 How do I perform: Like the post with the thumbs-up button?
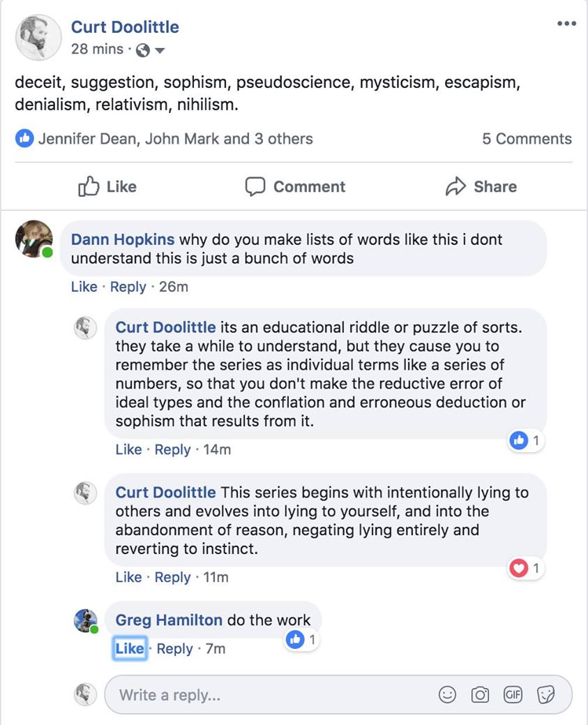pyautogui.click(x=107, y=186)
